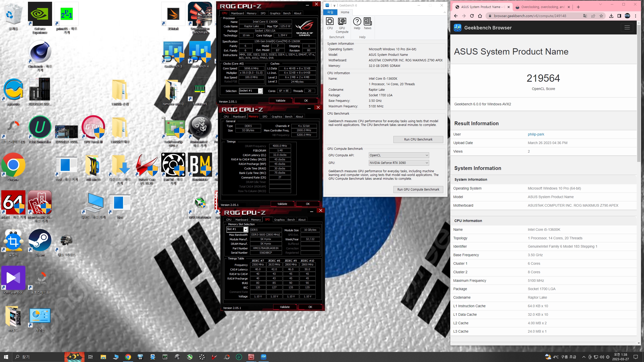
Task: Collapse the Geekbench ribbon with the chevron
Action: pos(444,12)
